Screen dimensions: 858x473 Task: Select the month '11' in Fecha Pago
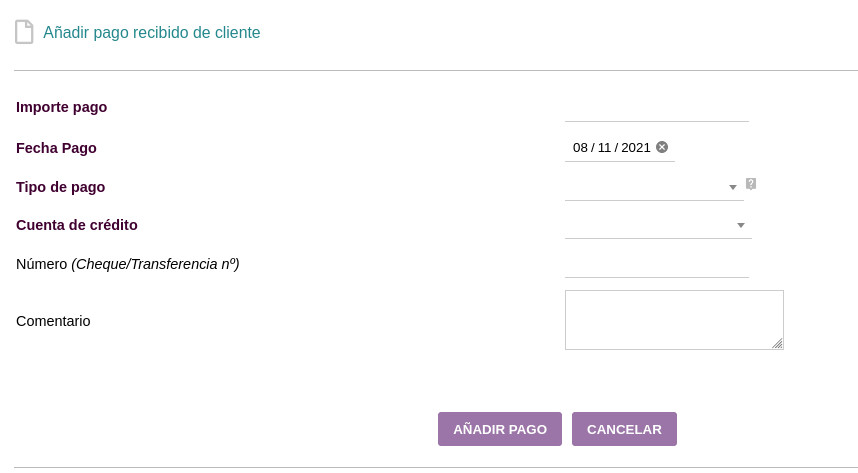[x=604, y=148]
